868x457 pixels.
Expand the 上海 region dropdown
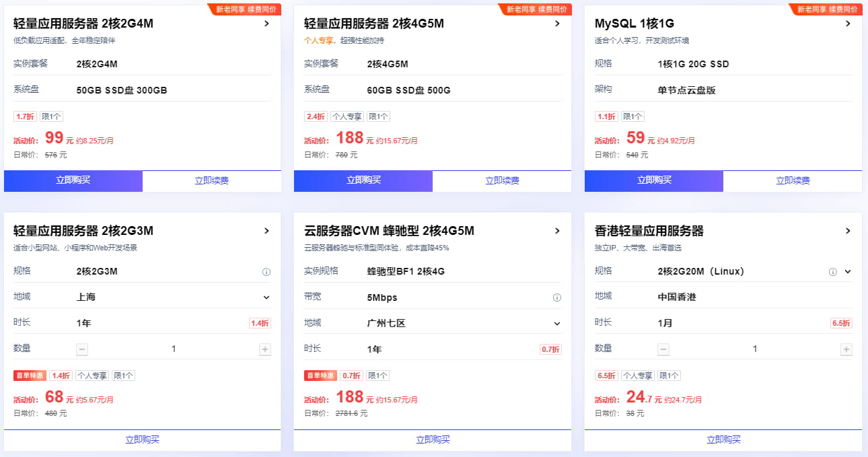pos(266,297)
